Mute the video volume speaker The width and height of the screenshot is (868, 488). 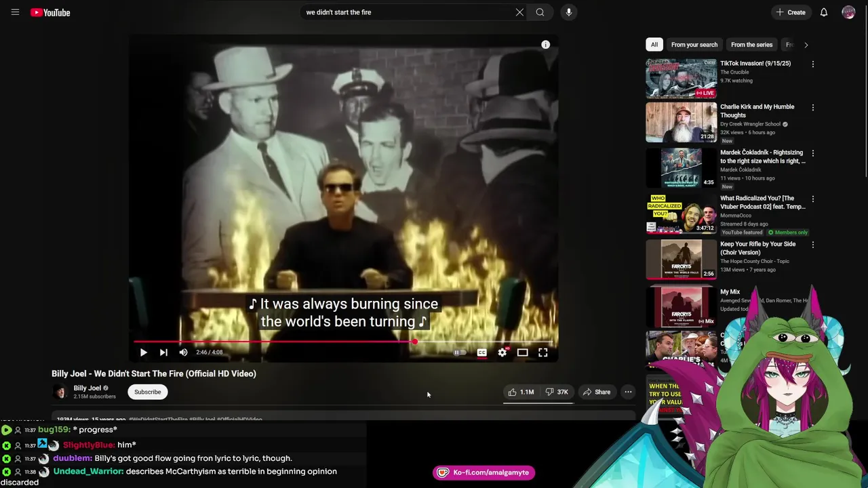(x=183, y=352)
